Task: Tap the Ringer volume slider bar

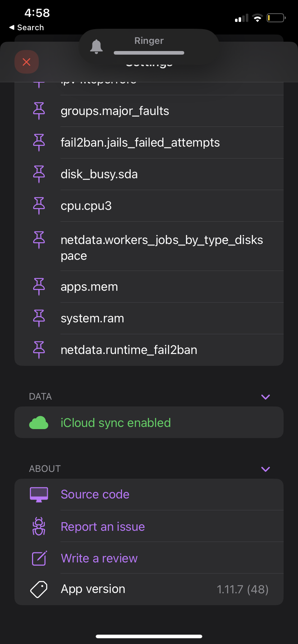Action: [x=149, y=53]
